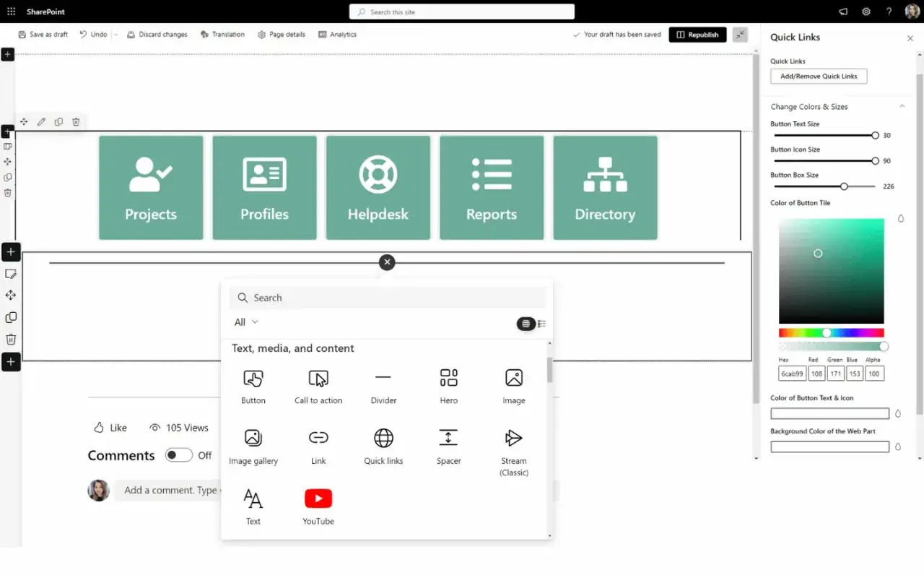
Task: Click the Background Color of the Web Part swatch
Action: point(830,447)
